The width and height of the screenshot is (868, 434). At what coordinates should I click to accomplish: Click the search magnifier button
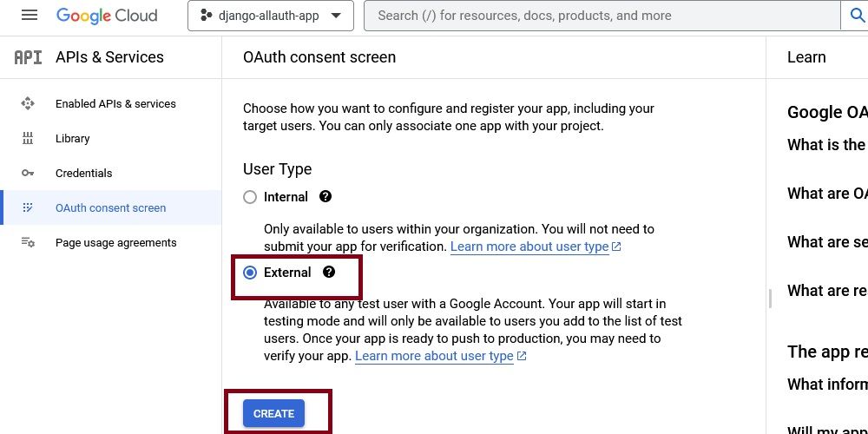[854, 16]
